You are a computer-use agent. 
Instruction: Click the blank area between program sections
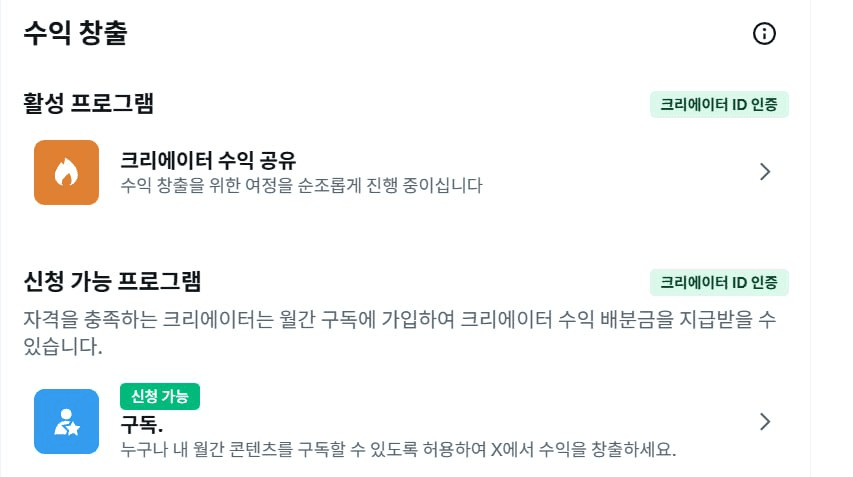click(405, 237)
